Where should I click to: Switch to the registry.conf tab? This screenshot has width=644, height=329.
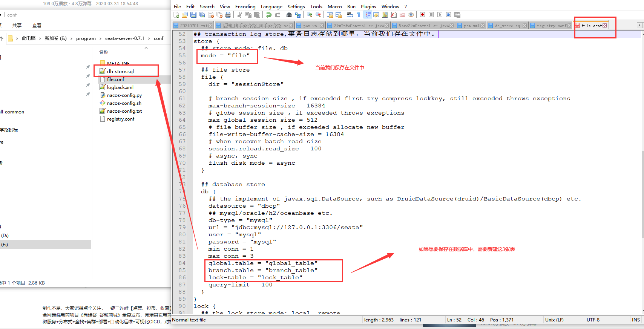[551, 26]
